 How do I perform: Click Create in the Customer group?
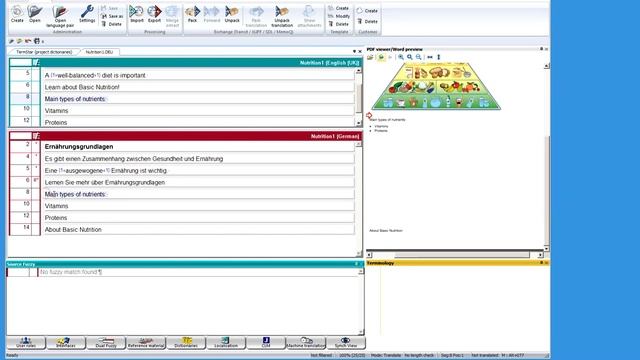click(367, 11)
